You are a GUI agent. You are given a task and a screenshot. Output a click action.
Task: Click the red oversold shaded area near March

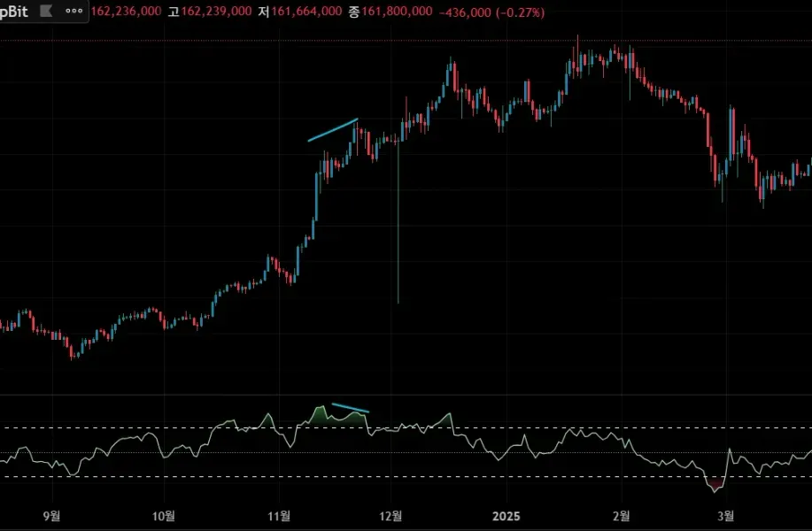pos(715,485)
